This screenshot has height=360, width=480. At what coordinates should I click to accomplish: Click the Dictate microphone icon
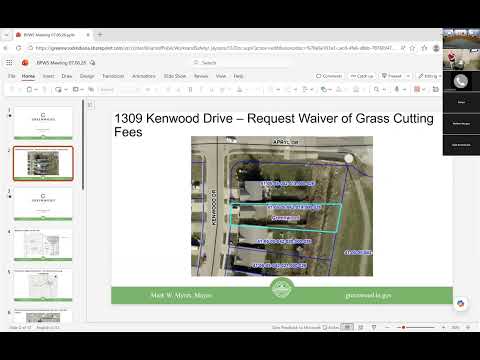point(397,89)
